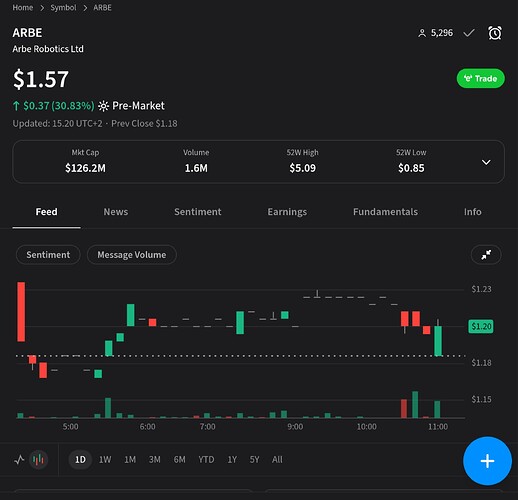This screenshot has height=500, width=518.
Task: Click the $1.20 price marker on chart
Action: [481, 326]
